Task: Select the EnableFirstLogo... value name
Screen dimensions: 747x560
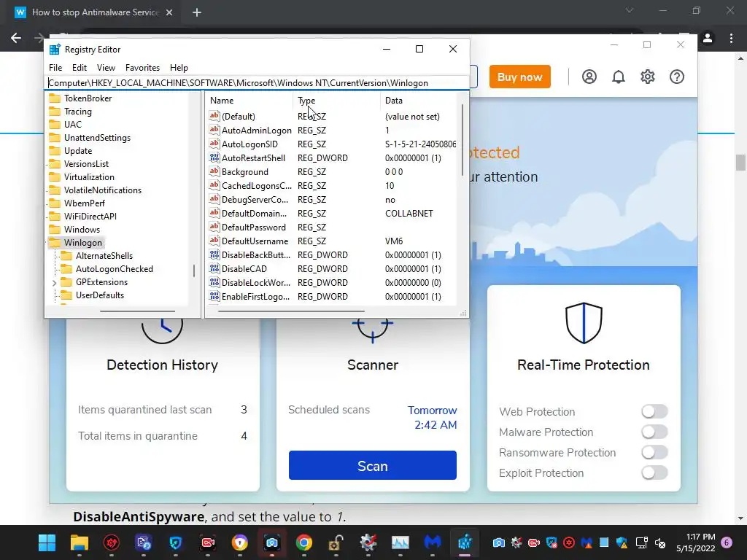Action: click(255, 297)
